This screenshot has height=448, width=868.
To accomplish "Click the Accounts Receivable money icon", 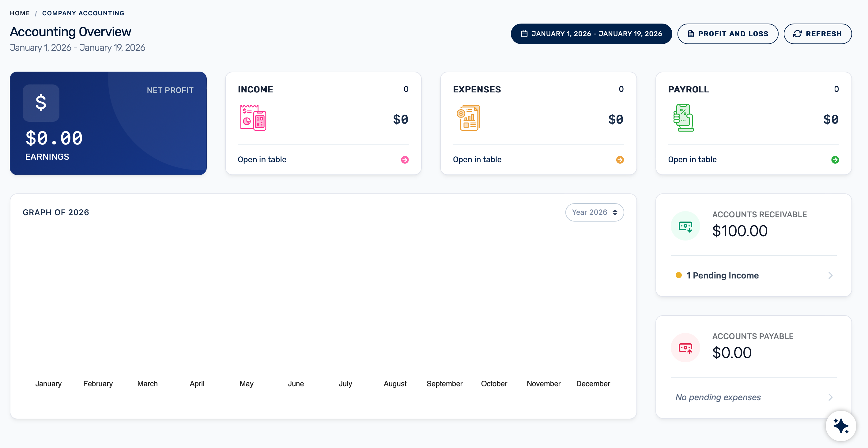I will [x=685, y=226].
